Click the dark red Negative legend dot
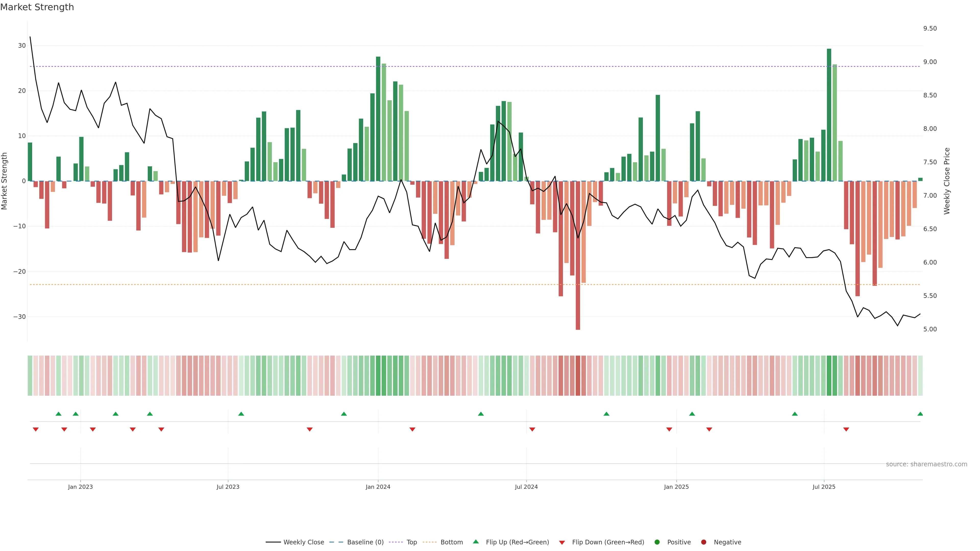 click(703, 542)
